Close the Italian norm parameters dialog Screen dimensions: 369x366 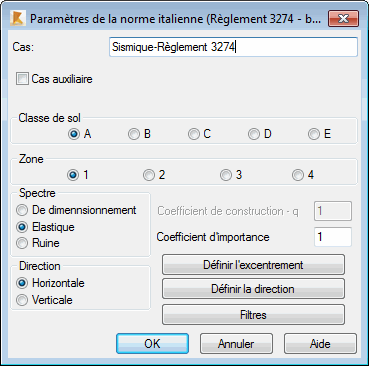343,19
